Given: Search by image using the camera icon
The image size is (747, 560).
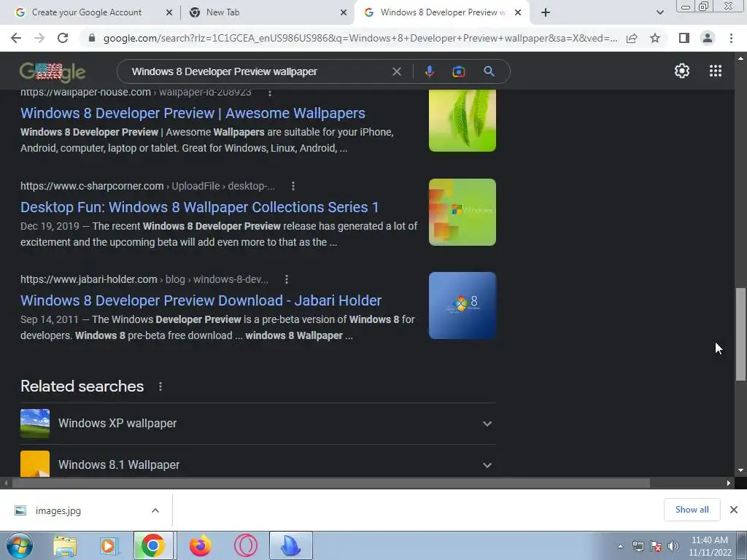Looking at the screenshot, I should click(458, 71).
